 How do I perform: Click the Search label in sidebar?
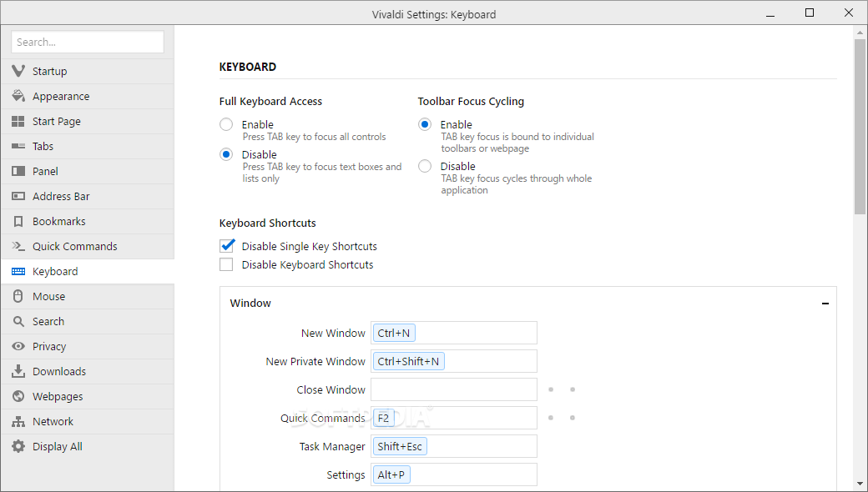click(48, 321)
